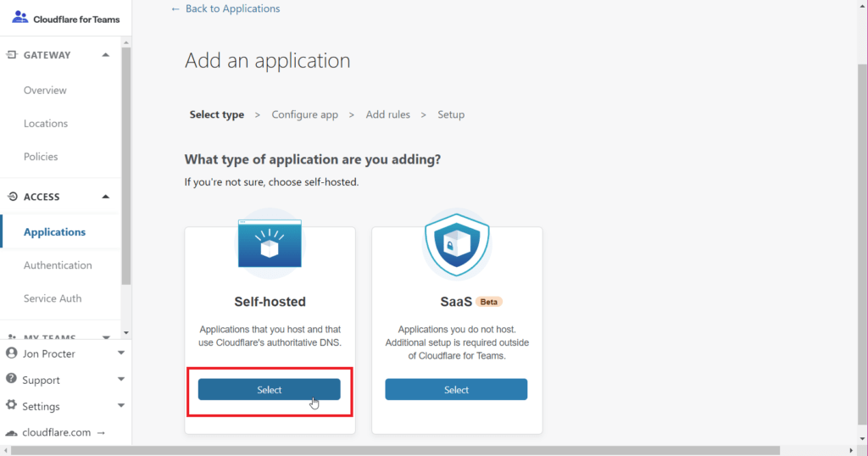Collapse the Gateway section arrow

pyautogui.click(x=106, y=55)
